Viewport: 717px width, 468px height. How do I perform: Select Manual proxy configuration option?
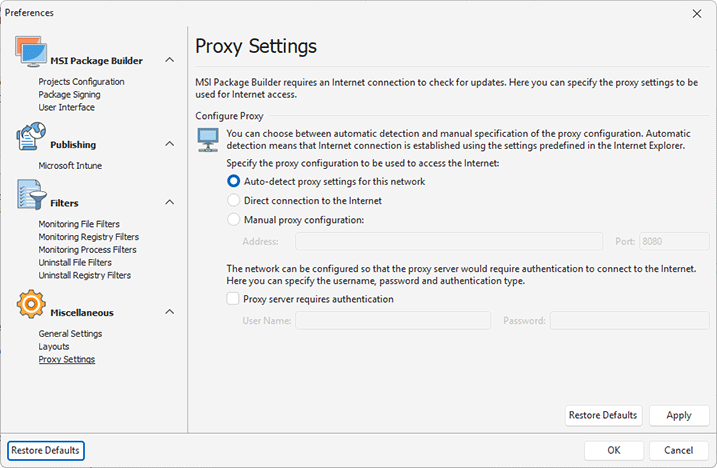click(x=234, y=220)
